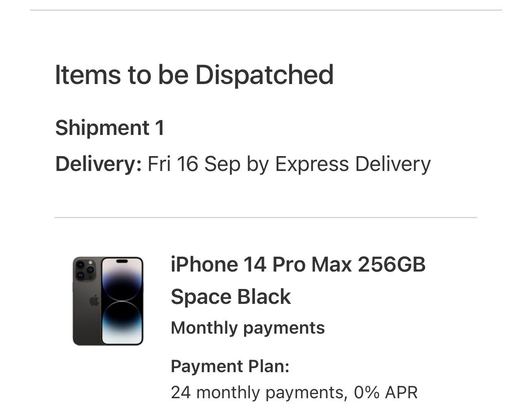Click the divider line above the product
Screen dimensions: 532x409
(x=266, y=217)
